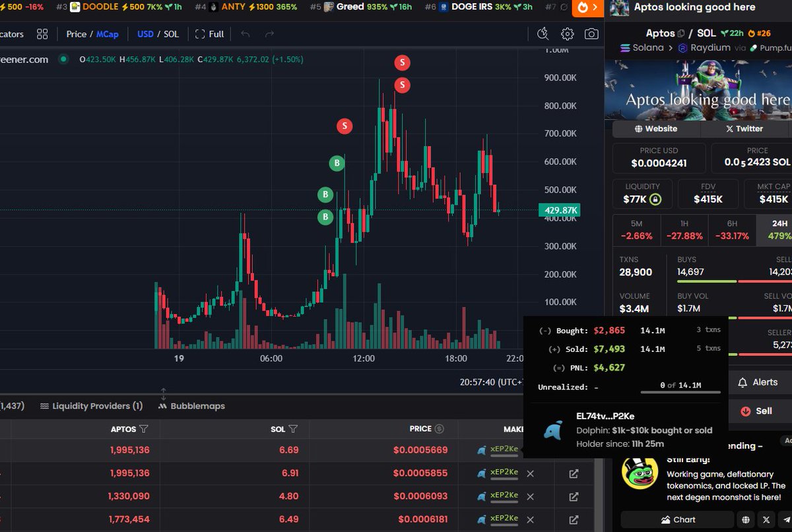The width and height of the screenshot is (792, 532).
Task: Click the PRICE column dollar icon
Action: click(440, 429)
